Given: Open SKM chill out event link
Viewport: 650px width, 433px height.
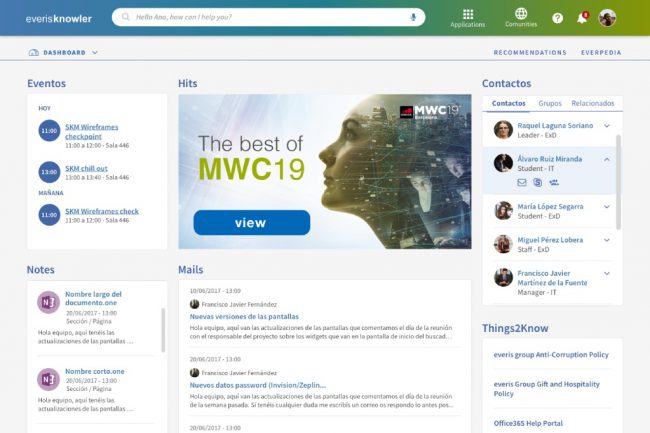Looking at the screenshot, I should pyautogui.click(x=86, y=168).
